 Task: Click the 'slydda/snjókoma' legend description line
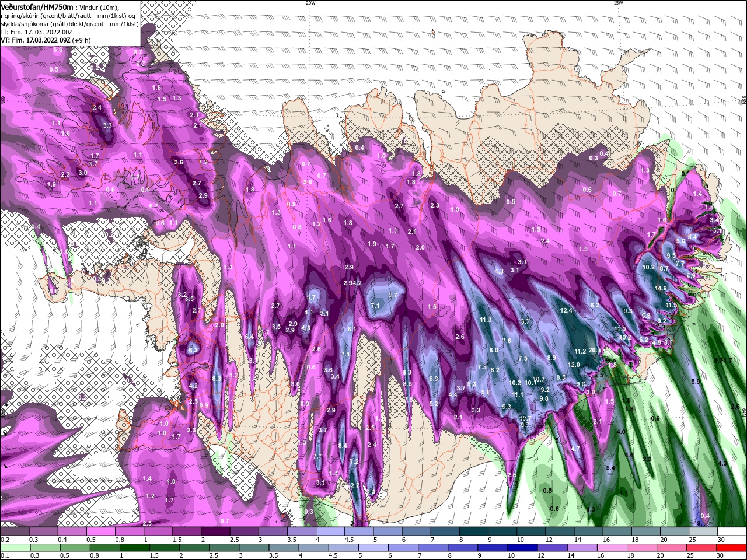(x=69, y=23)
